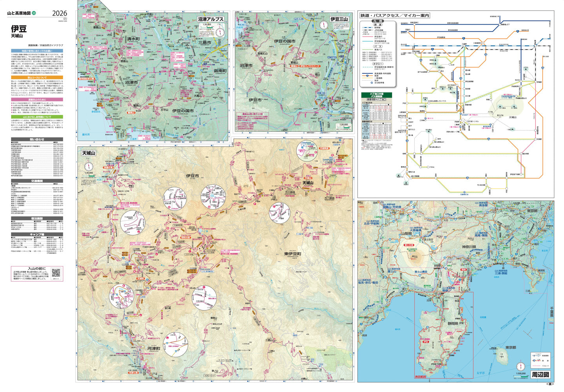Click green circled 33 badge beside 山と高原地図
564x392 pixels.
point(34,13)
